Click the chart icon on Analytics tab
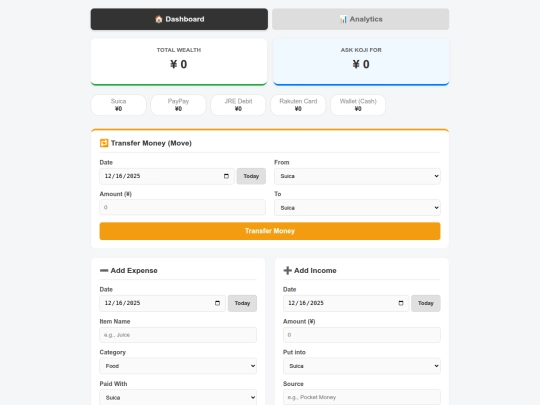The width and height of the screenshot is (540, 405). tap(343, 19)
